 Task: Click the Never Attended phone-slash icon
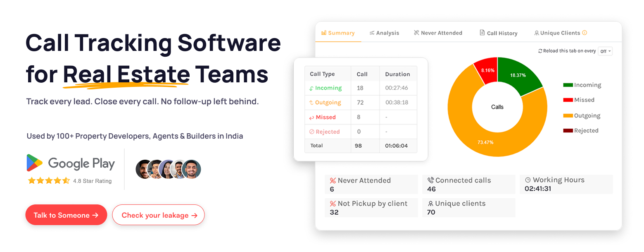pyautogui.click(x=416, y=32)
